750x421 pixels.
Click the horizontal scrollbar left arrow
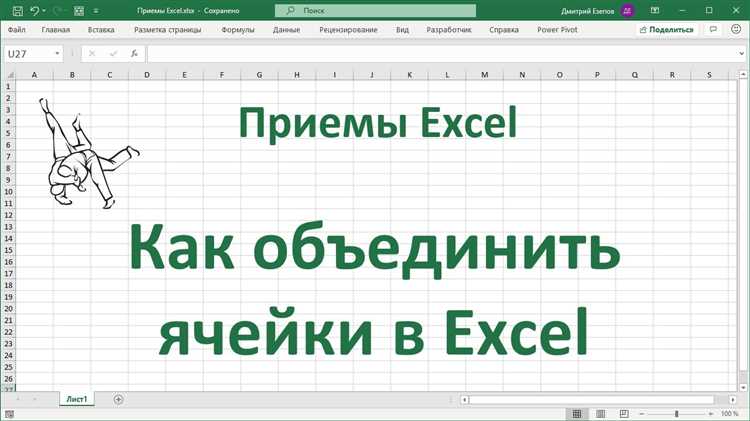(x=464, y=399)
